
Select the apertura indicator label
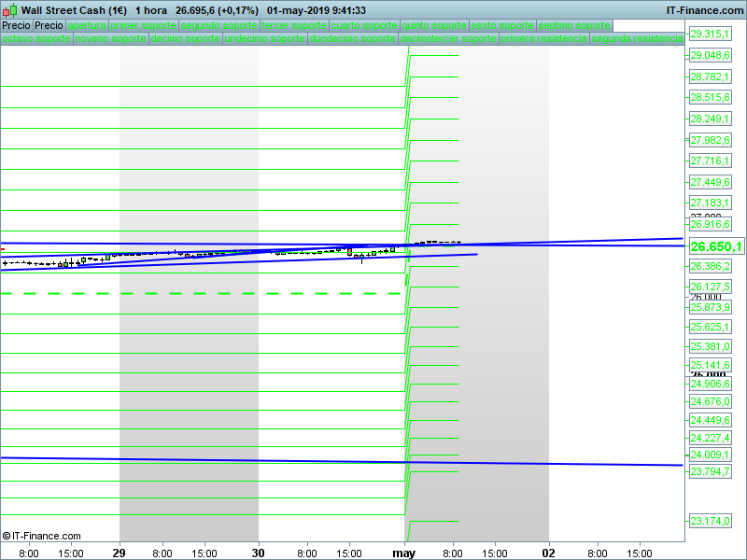point(87,26)
